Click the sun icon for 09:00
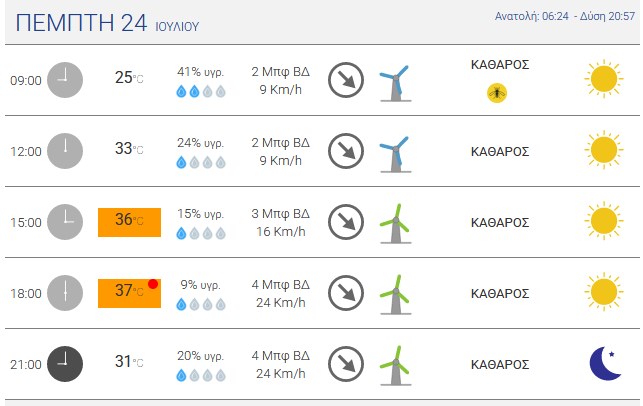 point(604,79)
